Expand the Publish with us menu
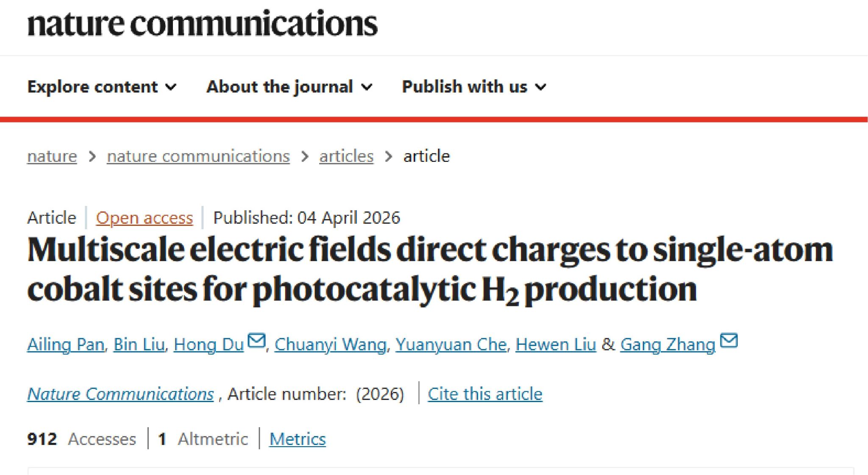Viewport: 868px width, 475px height. coord(474,87)
